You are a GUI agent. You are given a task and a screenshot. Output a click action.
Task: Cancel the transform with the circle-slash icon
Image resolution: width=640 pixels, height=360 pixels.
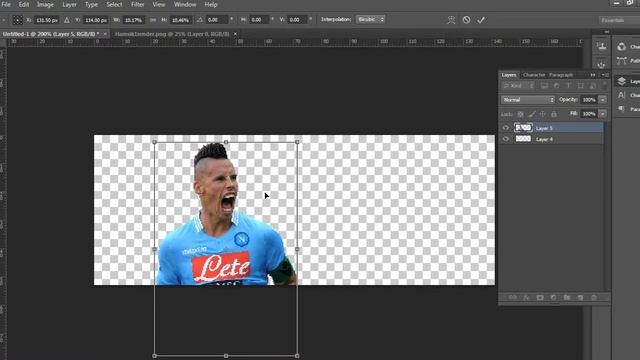click(466, 20)
